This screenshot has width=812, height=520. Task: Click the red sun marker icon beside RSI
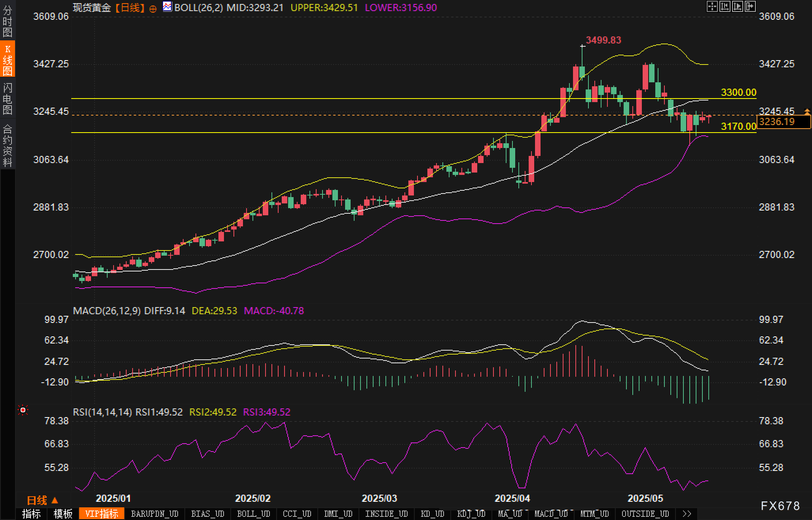[23, 410]
